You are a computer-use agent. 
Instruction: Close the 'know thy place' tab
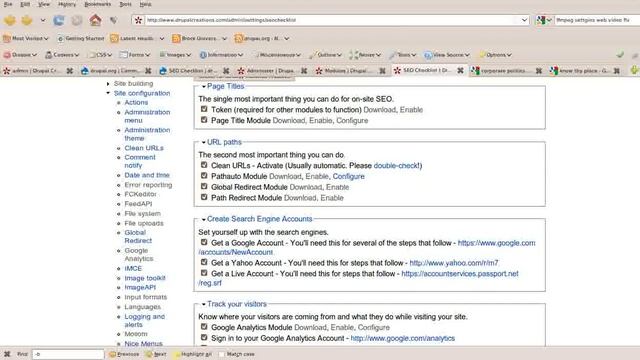[x=617, y=71]
